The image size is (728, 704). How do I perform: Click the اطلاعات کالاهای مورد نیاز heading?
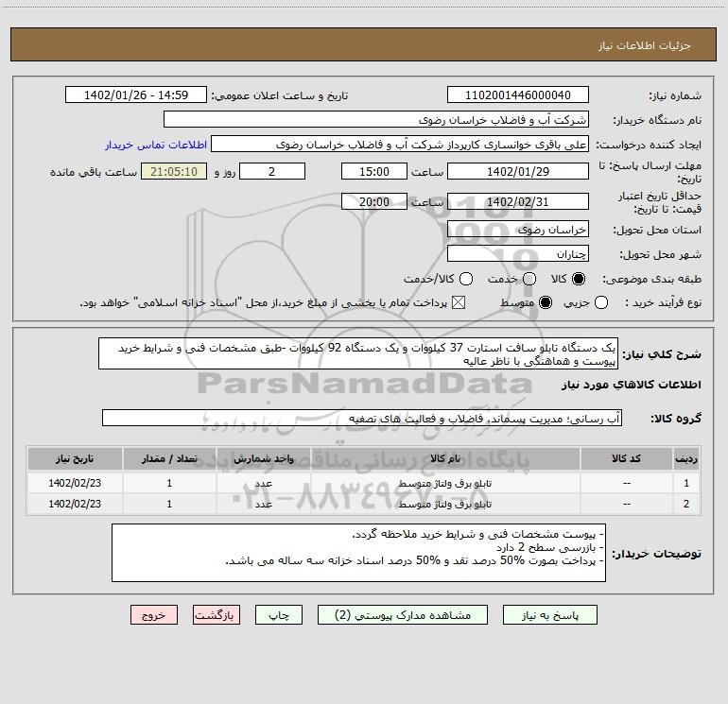[632, 385]
